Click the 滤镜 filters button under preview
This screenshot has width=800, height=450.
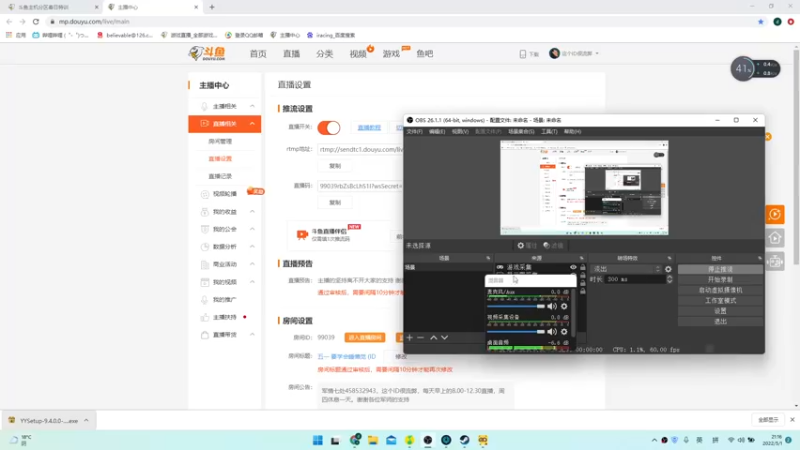[x=553, y=245]
